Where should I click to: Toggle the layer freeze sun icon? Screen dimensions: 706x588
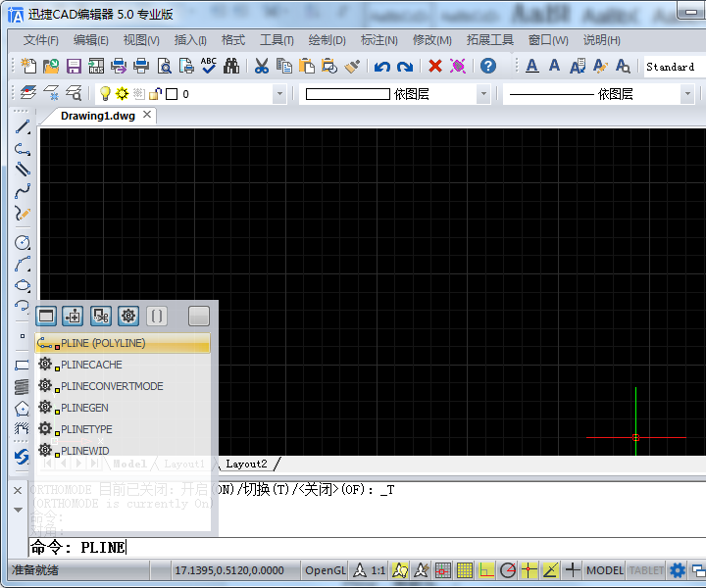(122, 93)
